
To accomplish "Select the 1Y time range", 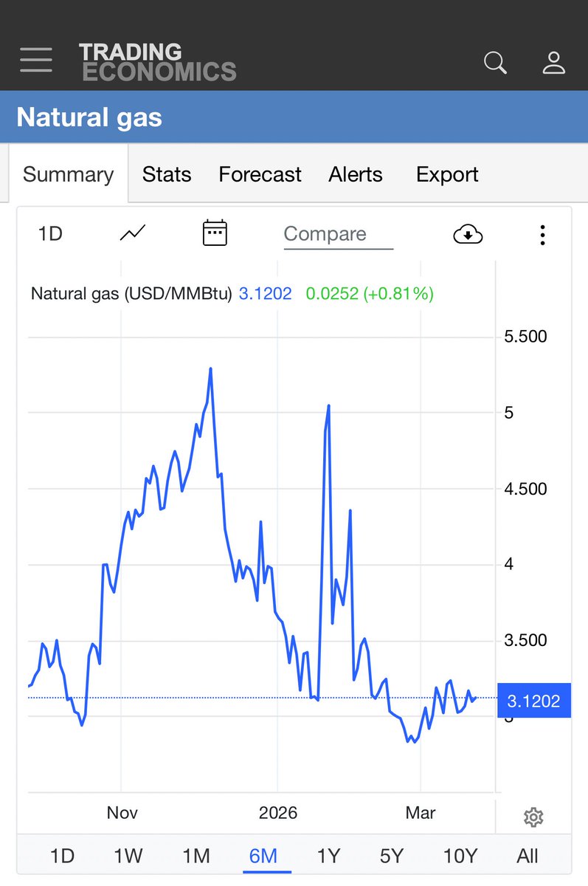I will (328, 856).
